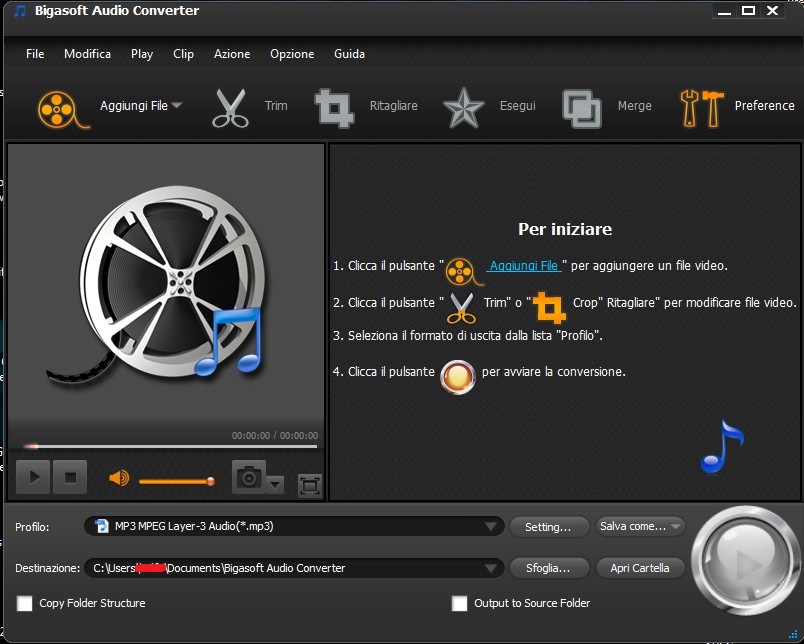Expand the Aggiungi File dropdown arrow
This screenshot has width=804, height=644.
pos(177,105)
